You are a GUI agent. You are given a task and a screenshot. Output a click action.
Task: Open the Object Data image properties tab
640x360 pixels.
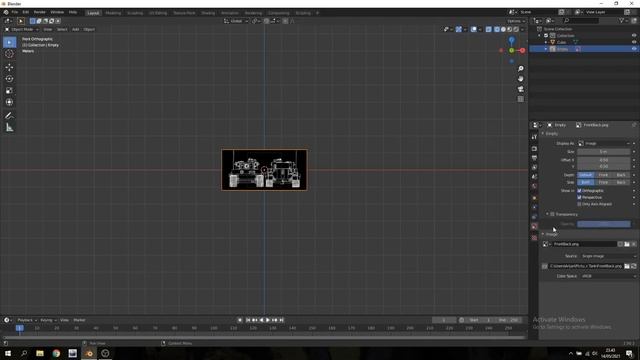tap(534, 226)
